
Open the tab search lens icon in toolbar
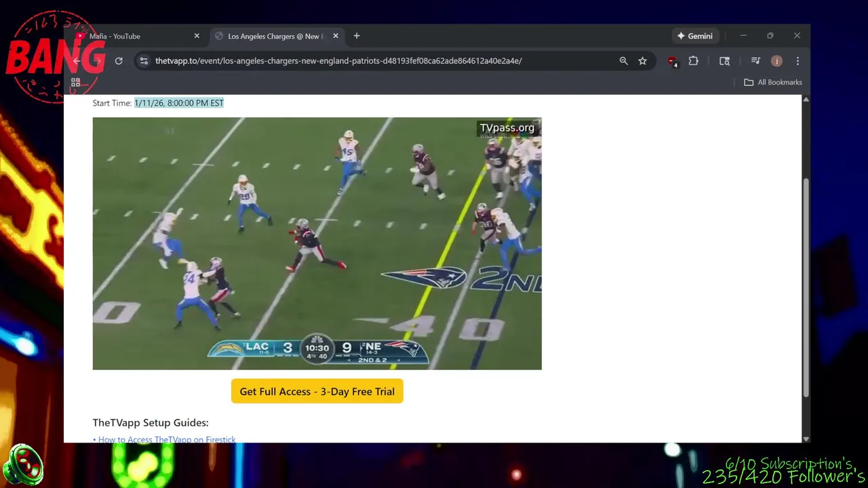tap(724, 61)
